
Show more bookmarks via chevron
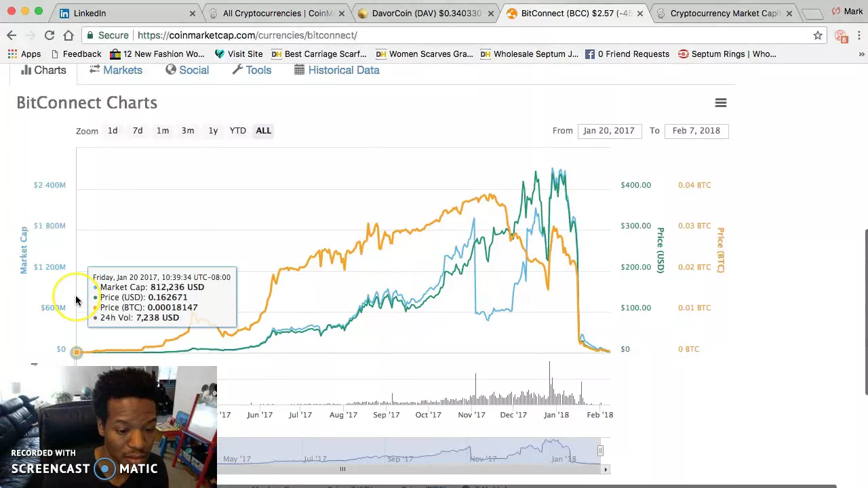(x=861, y=54)
